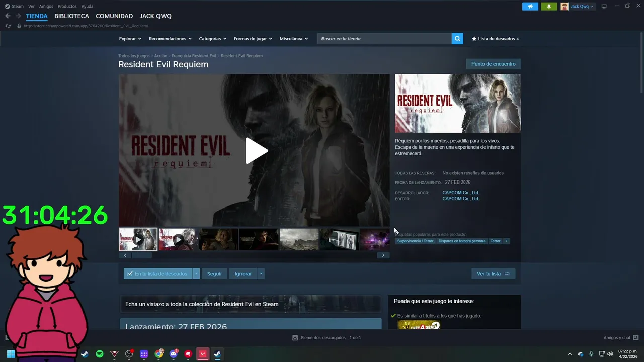Open the announcements megaphone button
This screenshot has height=362, width=644.
530,6
